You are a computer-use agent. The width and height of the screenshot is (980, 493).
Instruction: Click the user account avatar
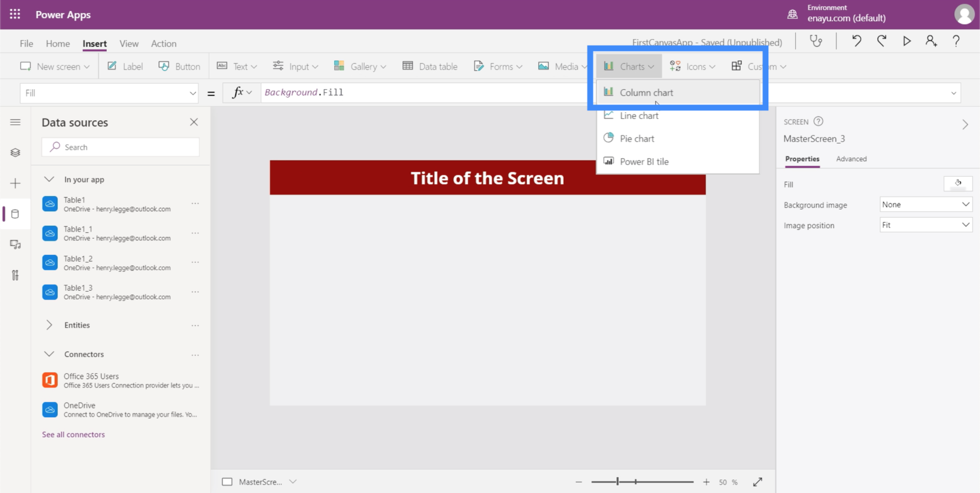point(964,14)
